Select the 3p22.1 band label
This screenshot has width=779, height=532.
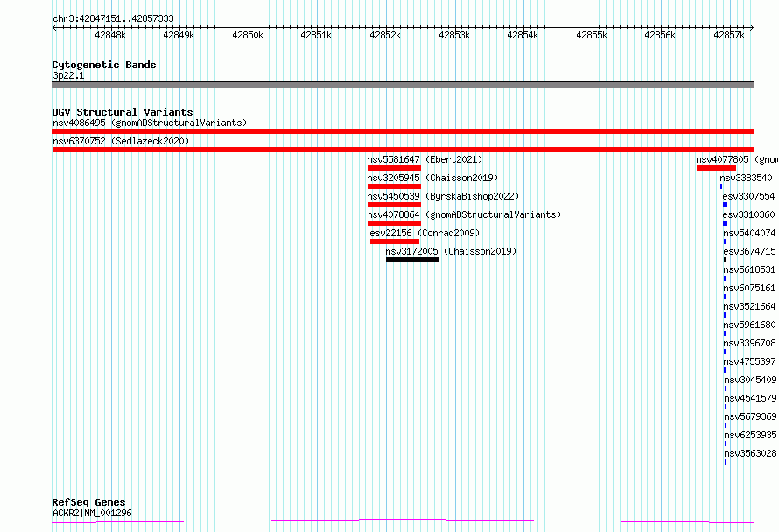(x=68, y=75)
